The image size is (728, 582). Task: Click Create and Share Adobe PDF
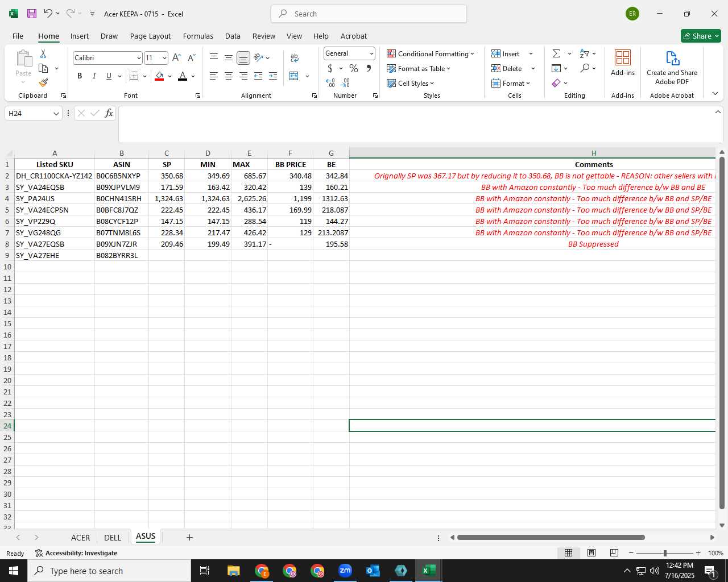(x=672, y=67)
